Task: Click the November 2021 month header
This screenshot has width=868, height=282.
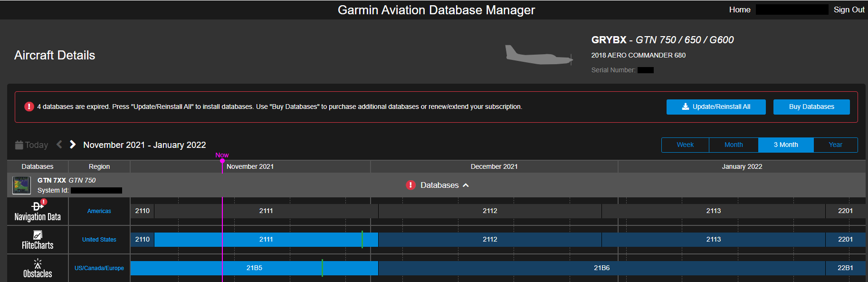Action: tap(250, 166)
